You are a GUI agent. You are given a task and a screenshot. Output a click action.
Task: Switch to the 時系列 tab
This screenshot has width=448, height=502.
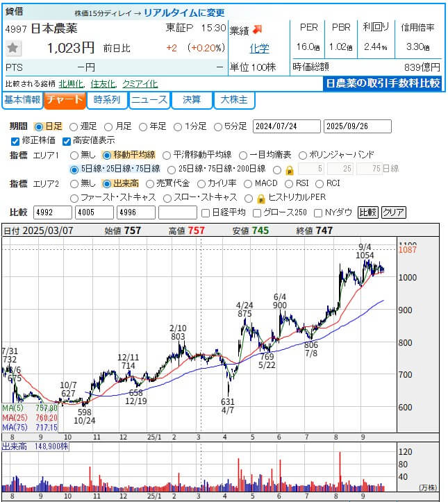point(107,100)
